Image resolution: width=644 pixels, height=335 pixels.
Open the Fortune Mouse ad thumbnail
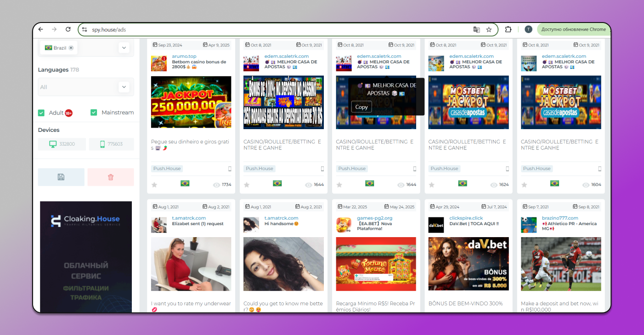coord(376,264)
